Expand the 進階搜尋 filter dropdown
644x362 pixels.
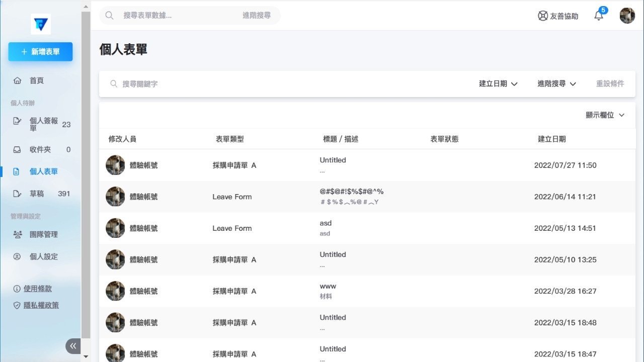556,84
